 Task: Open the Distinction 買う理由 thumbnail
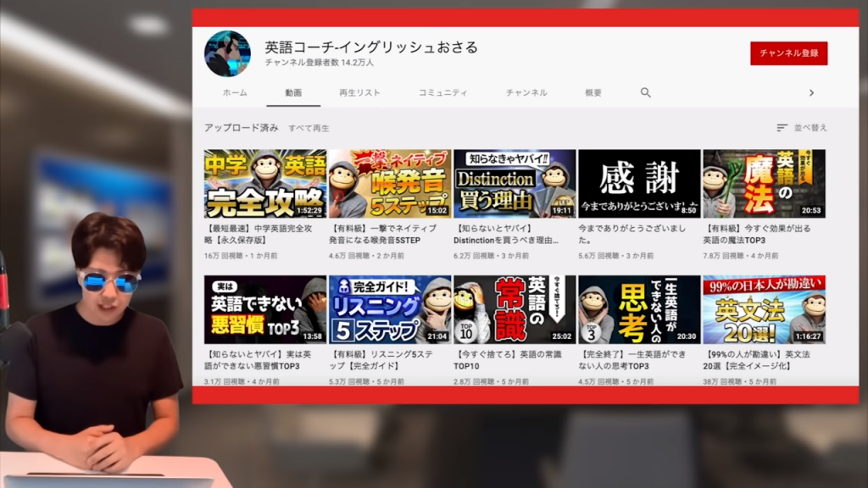click(x=515, y=184)
